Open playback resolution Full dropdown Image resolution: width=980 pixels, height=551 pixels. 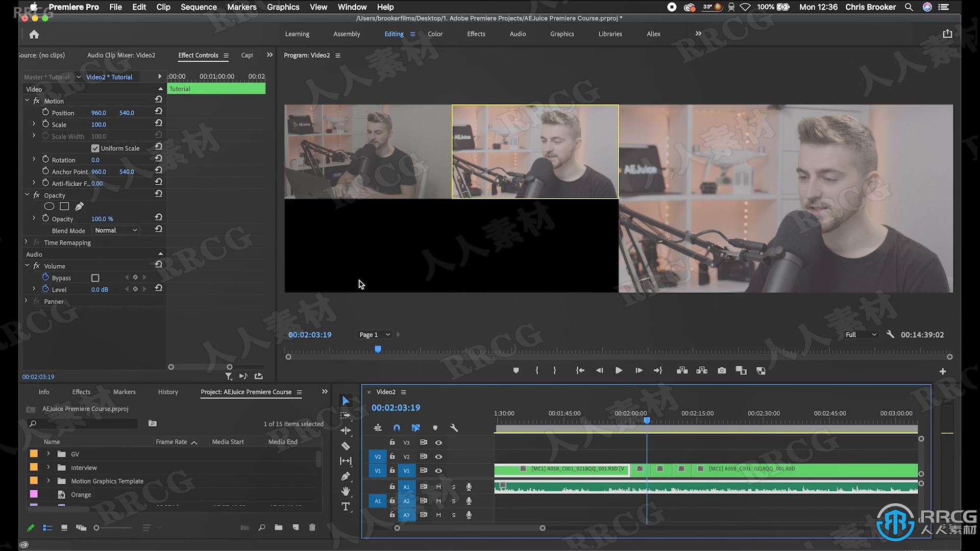(861, 335)
